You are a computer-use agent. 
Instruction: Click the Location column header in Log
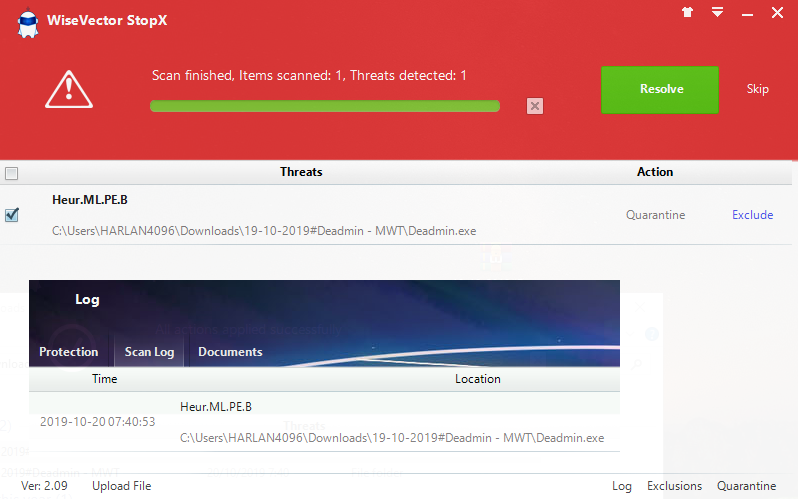[478, 379]
